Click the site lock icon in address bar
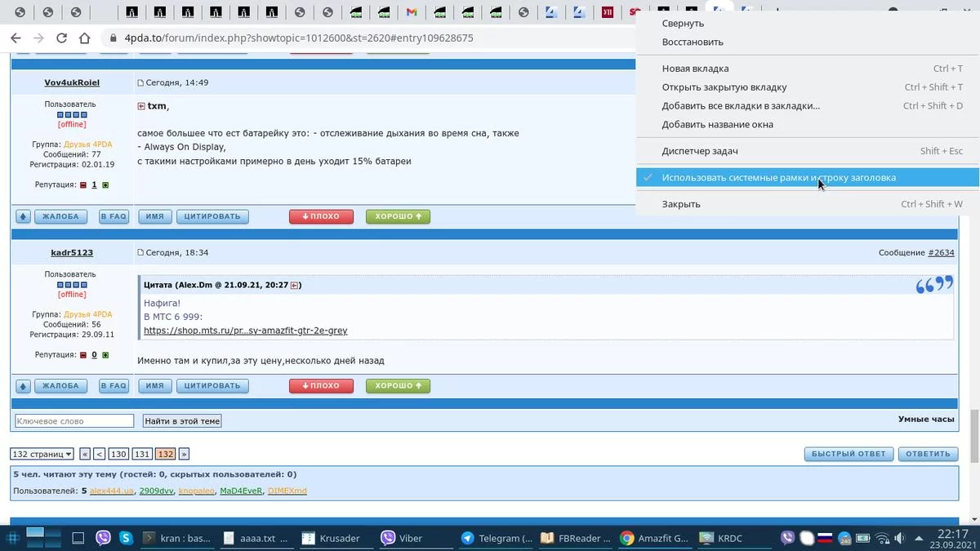The width and height of the screenshot is (980, 551). pos(114,38)
